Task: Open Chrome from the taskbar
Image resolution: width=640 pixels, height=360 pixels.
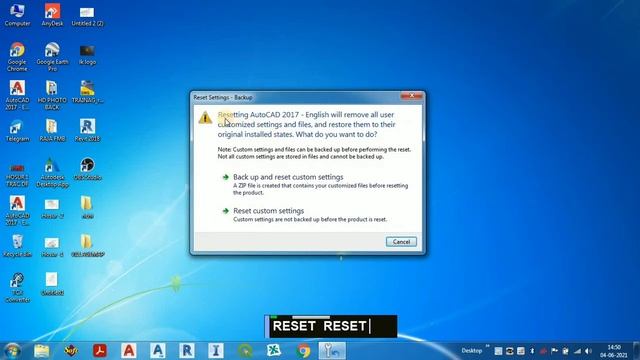Action: click(x=303, y=351)
